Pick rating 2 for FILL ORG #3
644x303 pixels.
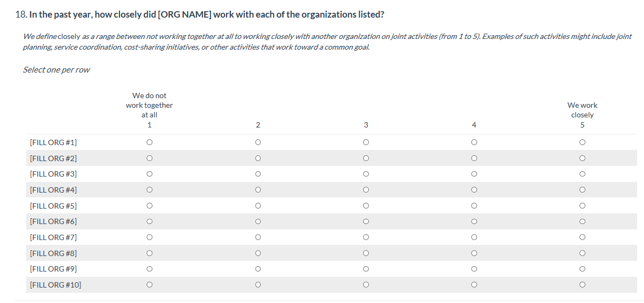tap(257, 174)
